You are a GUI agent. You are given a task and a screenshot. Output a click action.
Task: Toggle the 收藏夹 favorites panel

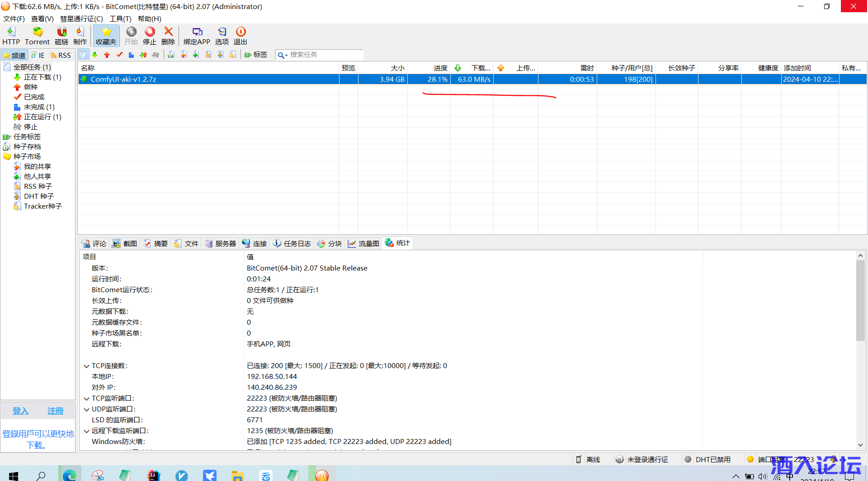106,36
